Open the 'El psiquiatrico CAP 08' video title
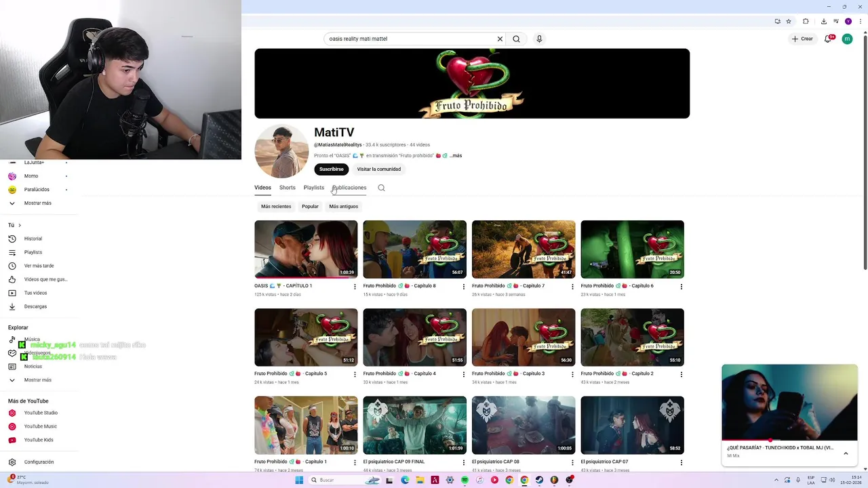Viewport: 868px width, 488px height. click(496, 462)
